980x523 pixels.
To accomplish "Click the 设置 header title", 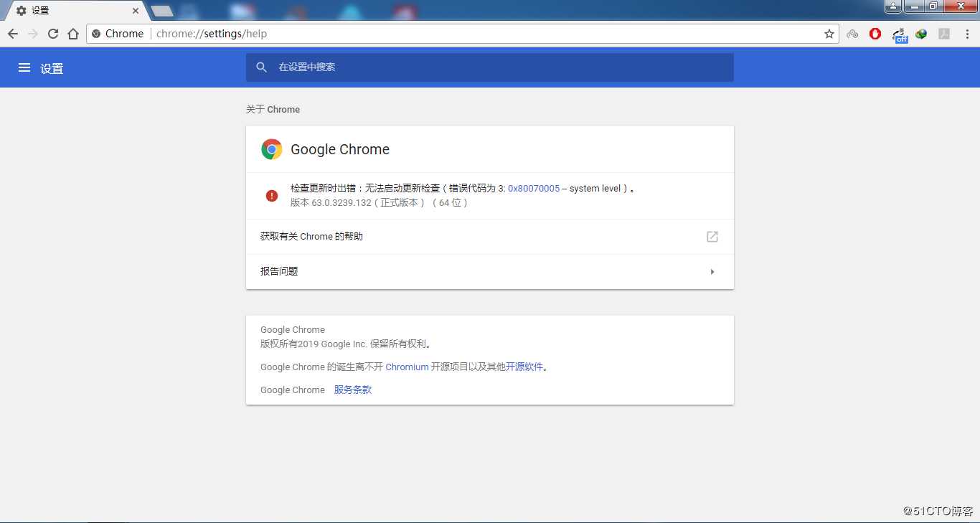I will (52, 68).
